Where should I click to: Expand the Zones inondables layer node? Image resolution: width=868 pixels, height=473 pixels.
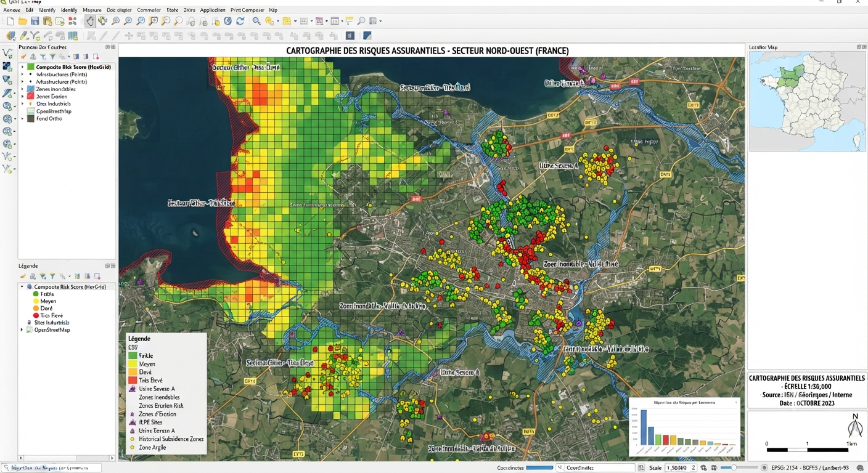[x=22, y=89]
